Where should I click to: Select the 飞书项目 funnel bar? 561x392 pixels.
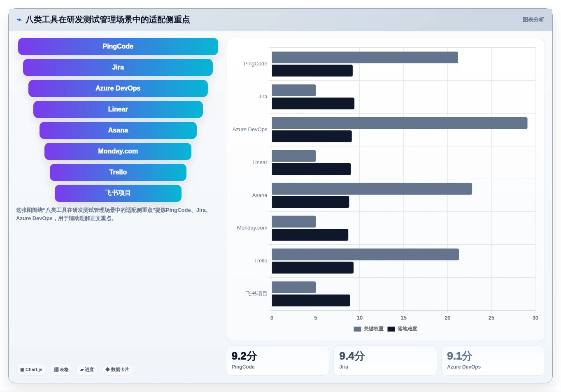pyautogui.click(x=118, y=193)
